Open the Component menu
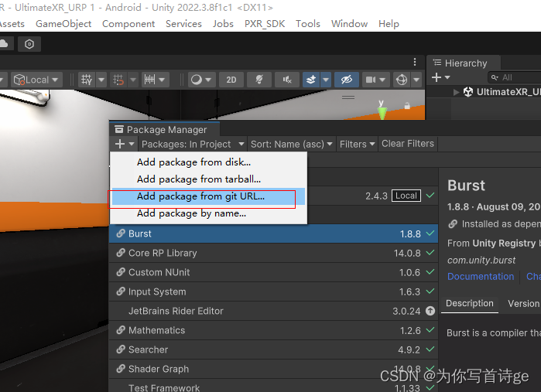The image size is (541, 392). (128, 24)
